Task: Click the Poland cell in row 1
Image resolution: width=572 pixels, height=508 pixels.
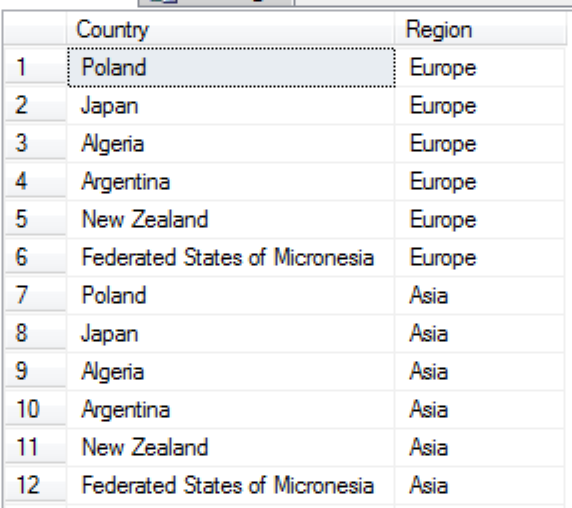Action: (x=231, y=67)
